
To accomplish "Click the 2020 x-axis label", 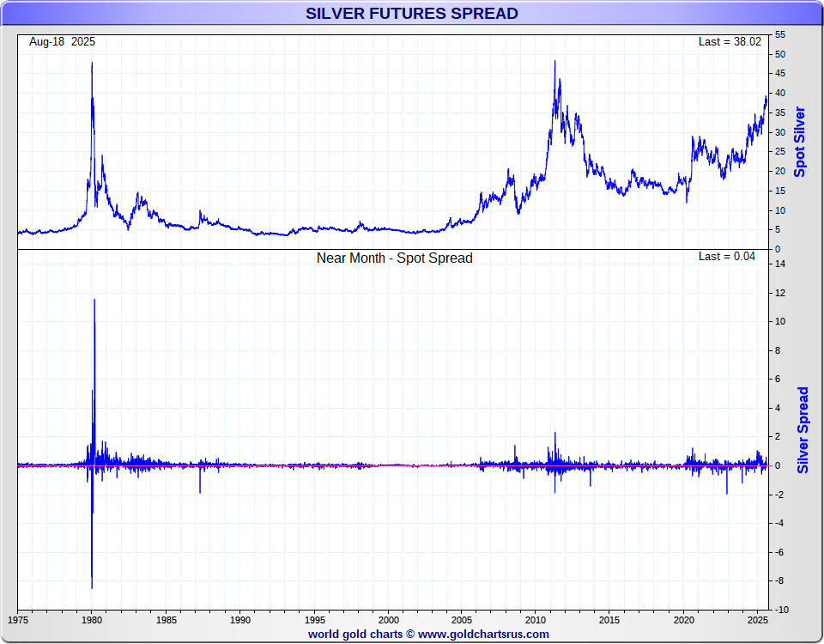I will pyautogui.click(x=684, y=620).
